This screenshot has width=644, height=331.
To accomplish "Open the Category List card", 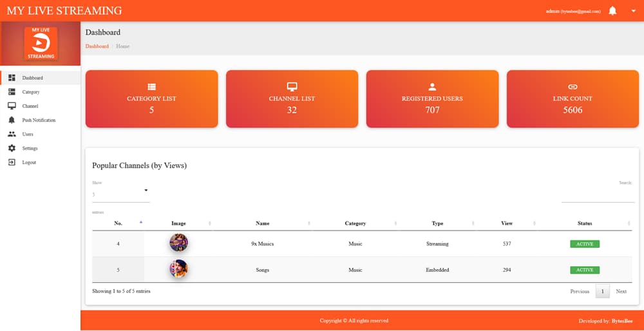I will (x=151, y=99).
